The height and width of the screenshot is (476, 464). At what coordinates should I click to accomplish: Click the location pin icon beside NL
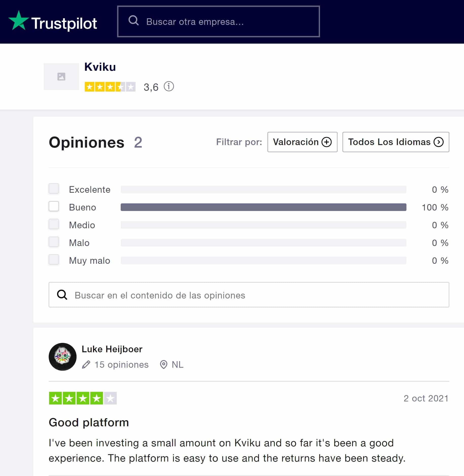click(x=164, y=365)
